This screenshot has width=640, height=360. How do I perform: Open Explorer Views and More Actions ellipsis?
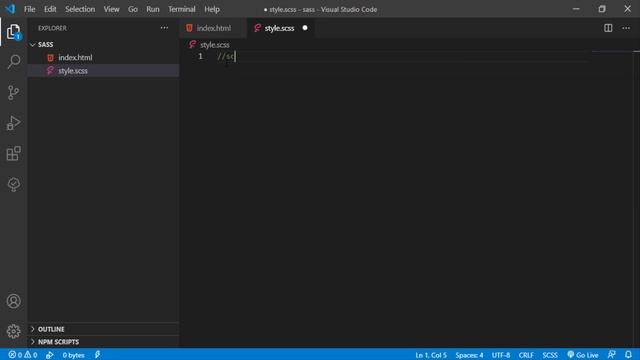[164, 28]
